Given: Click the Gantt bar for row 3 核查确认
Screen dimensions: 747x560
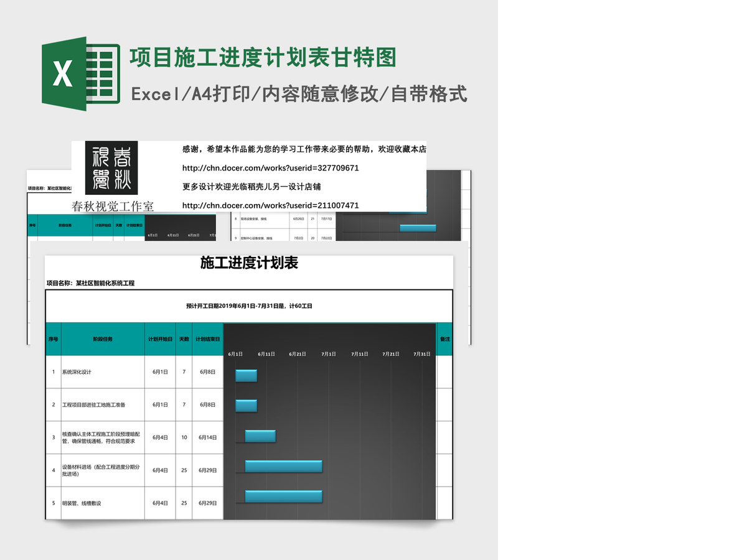Looking at the screenshot, I should (x=260, y=436).
